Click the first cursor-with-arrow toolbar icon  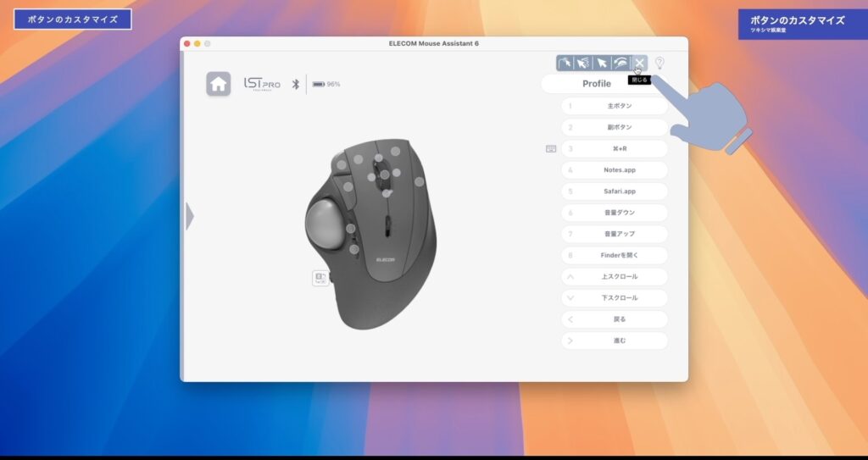(565, 63)
